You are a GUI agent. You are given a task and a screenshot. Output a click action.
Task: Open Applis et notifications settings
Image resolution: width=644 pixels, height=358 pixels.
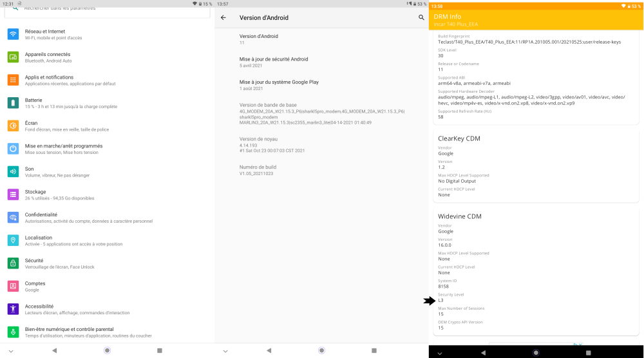tap(107, 80)
